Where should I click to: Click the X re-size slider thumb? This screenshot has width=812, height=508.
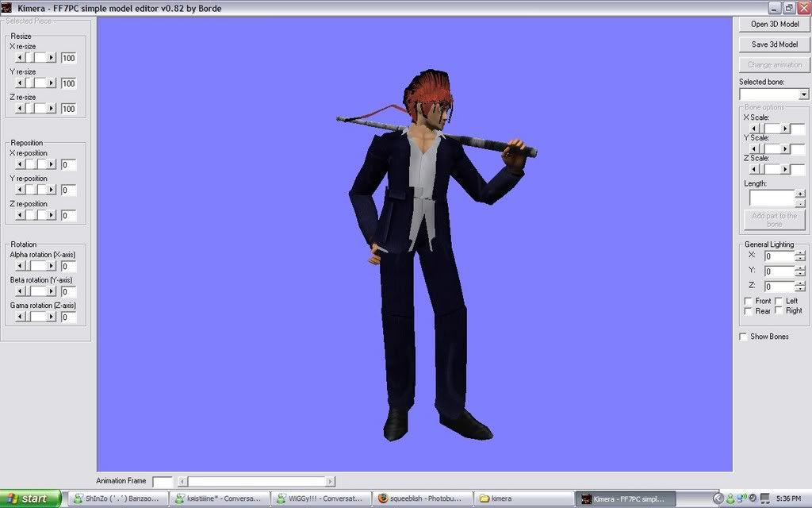(31, 57)
